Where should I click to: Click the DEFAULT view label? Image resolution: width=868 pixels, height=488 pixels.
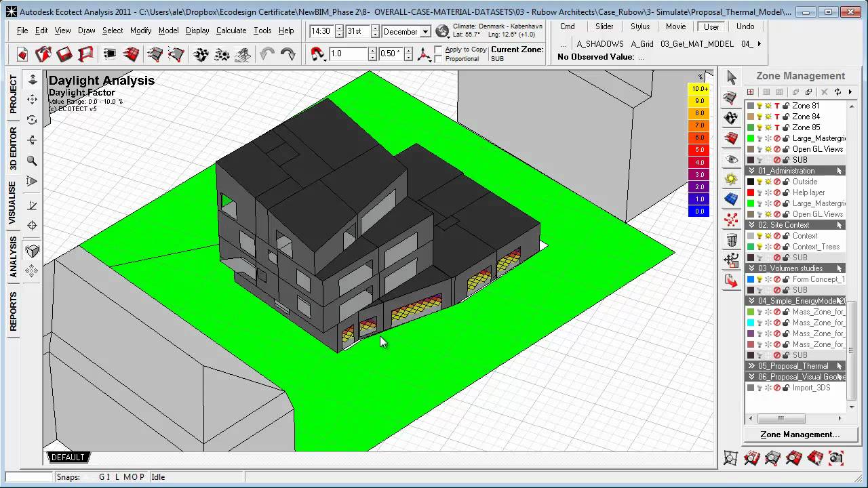[x=68, y=457]
